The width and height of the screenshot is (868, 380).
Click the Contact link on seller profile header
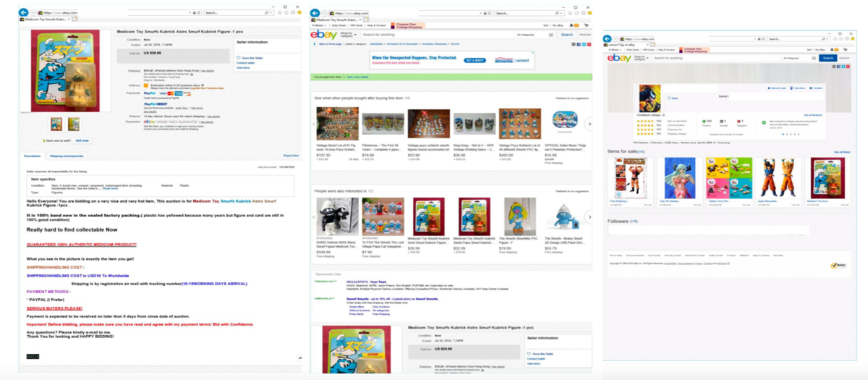(816, 88)
